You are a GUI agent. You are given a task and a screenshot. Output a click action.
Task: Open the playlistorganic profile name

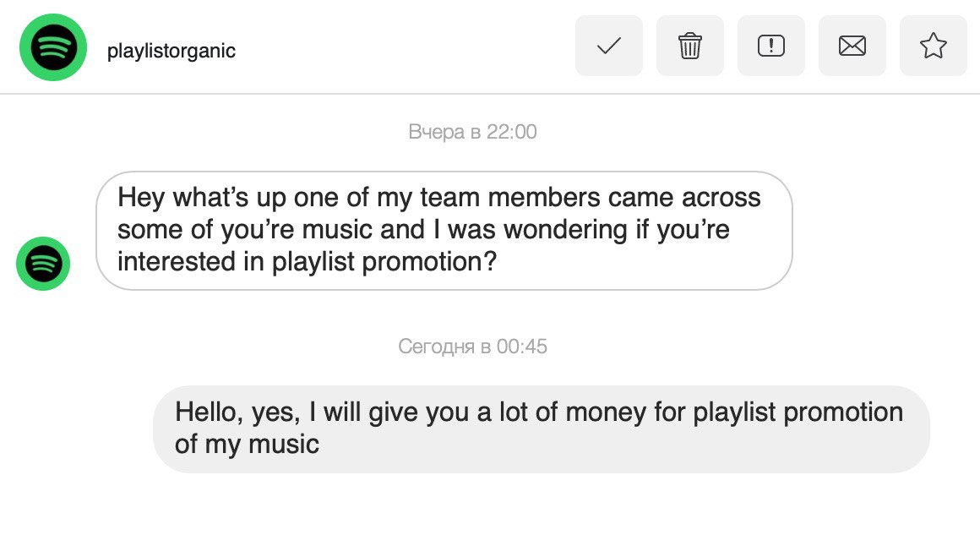[x=171, y=51]
